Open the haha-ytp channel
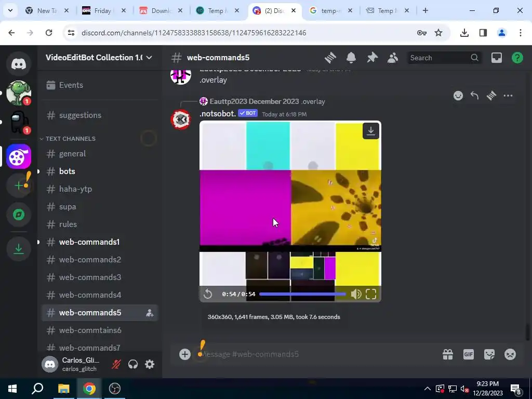The image size is (532, 399). [x=99, y=189]
